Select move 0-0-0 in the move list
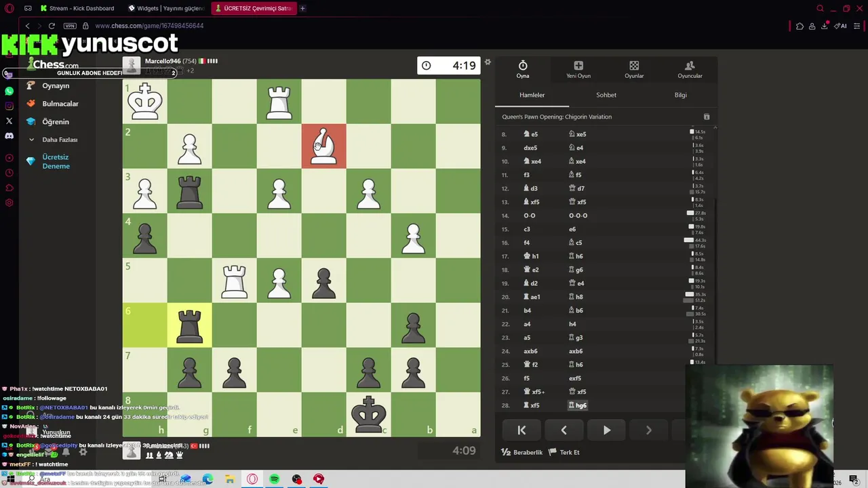The width and height of the screenshot is (868, 488). point(578,216)
